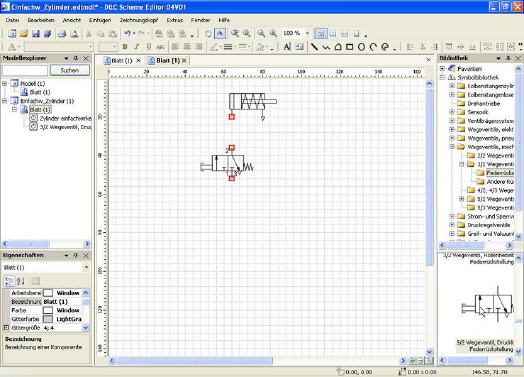Align text left
Screen dimensions: 524x377
175,47
